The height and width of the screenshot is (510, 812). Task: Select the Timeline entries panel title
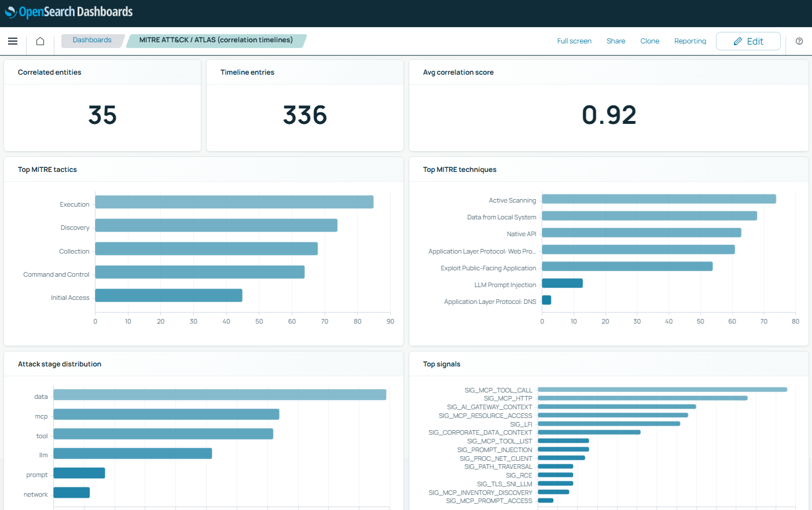coord(247,72)
